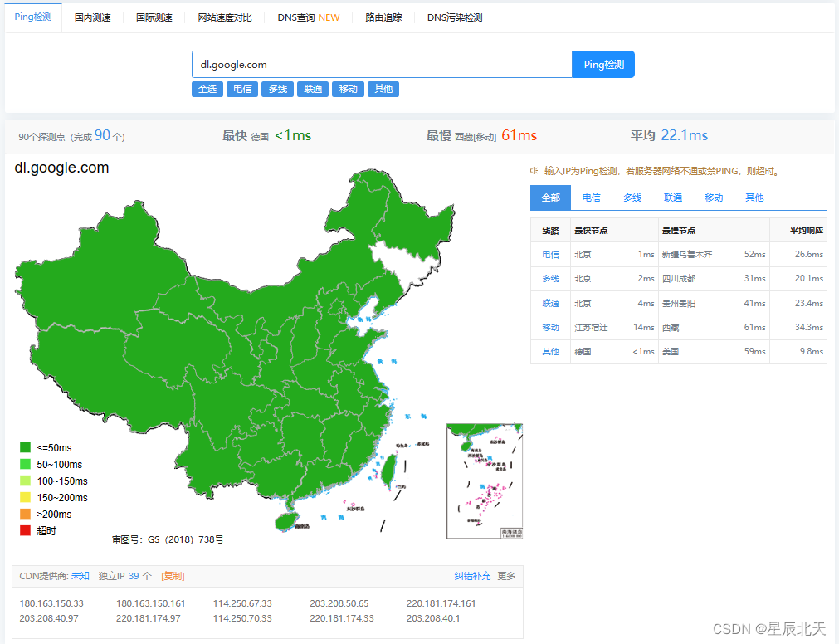Click the 纠错补充 link
The image size is (839, 644).
point(472,576)
